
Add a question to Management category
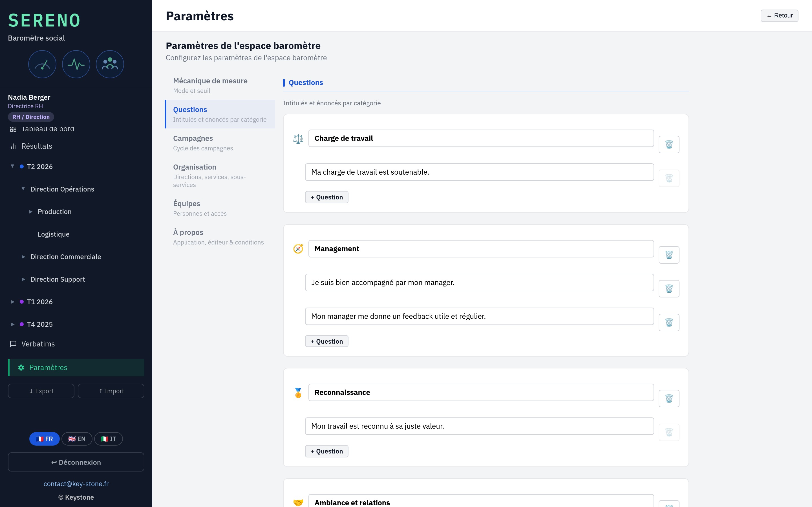tap(326, 341)
